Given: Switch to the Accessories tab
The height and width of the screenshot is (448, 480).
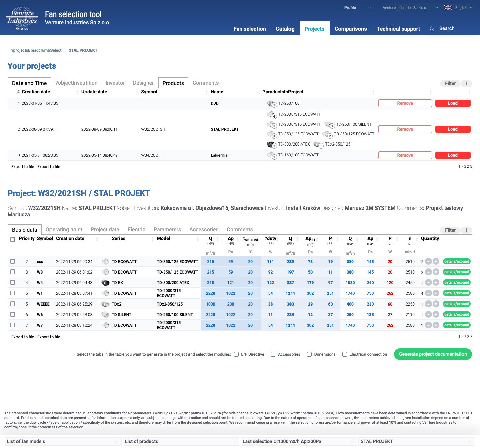Looking at the screenshot, I should point(204,230).
